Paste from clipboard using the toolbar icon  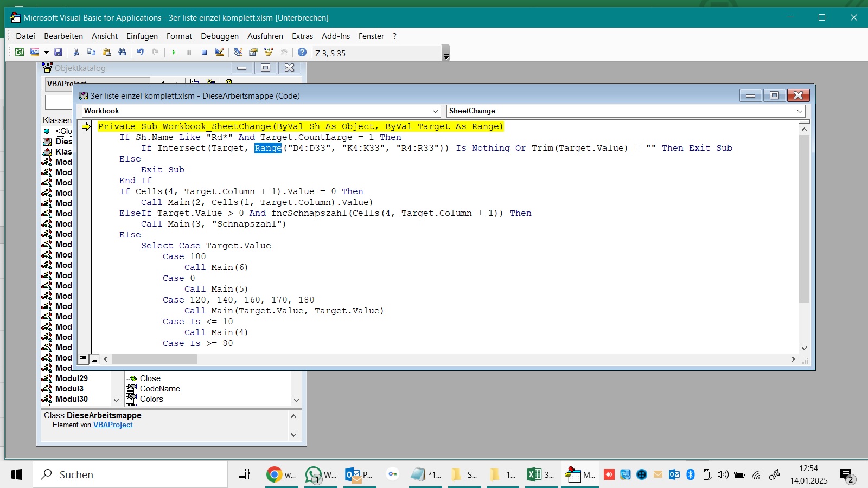pyautogui.click(x=106, y=52)
